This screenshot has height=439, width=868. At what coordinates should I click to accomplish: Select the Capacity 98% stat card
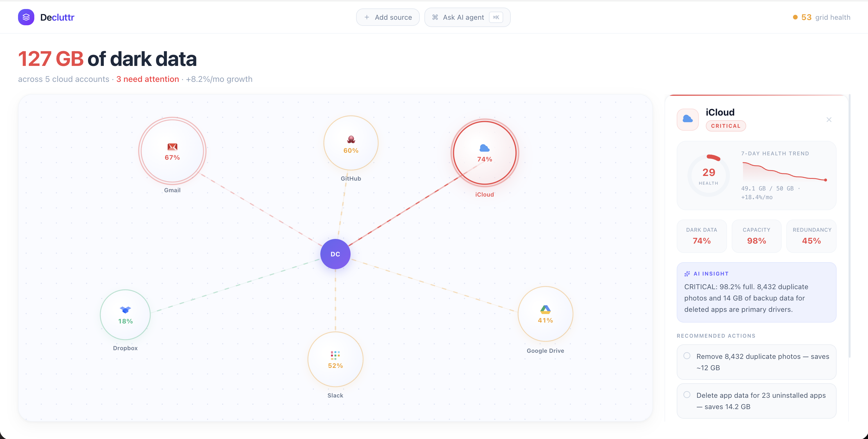click(756, 236)
